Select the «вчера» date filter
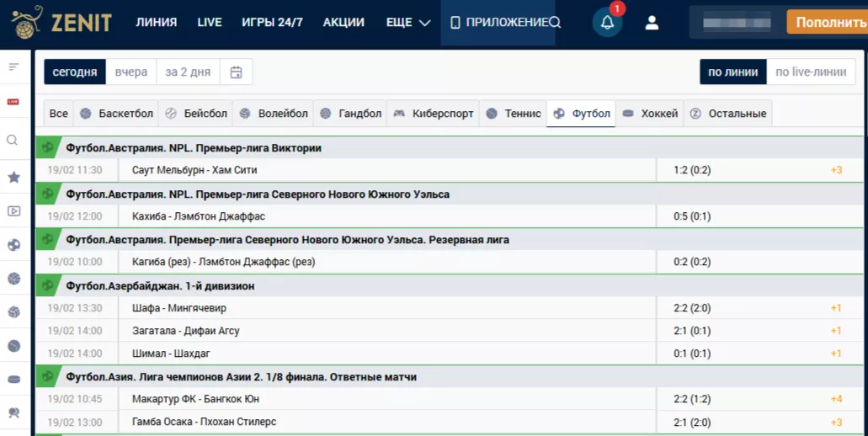 (x=130, y=72)
